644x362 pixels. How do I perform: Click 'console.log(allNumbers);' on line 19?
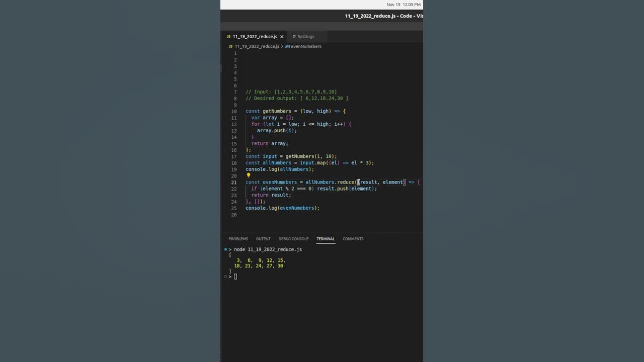tap(280, 169)
